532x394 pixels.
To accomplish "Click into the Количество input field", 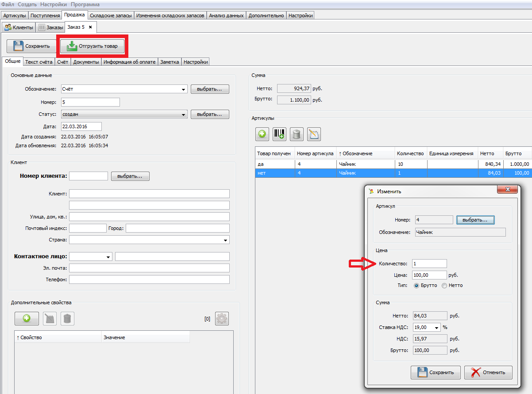I will (x=429, y=264).
